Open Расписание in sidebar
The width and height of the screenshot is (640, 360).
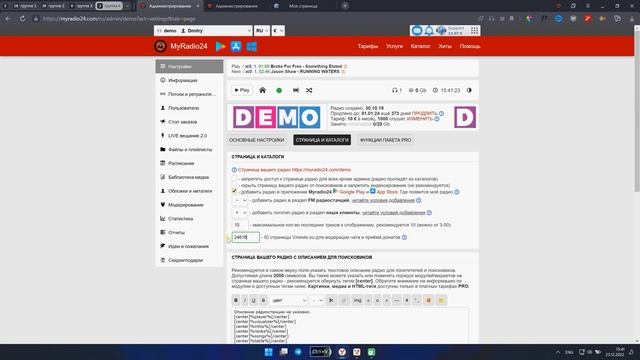coord(189,163)
